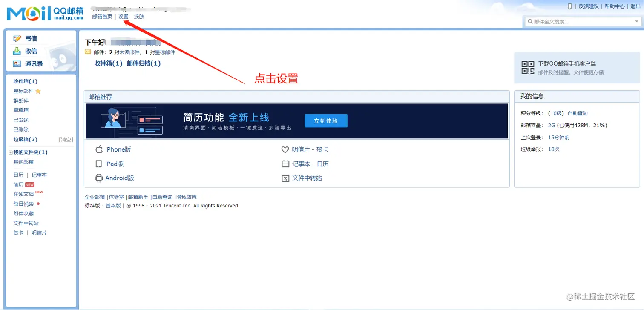Open 收件箱(1) link in main pane
The height and width of the screenshot is (310, 644).
(108, 63)
